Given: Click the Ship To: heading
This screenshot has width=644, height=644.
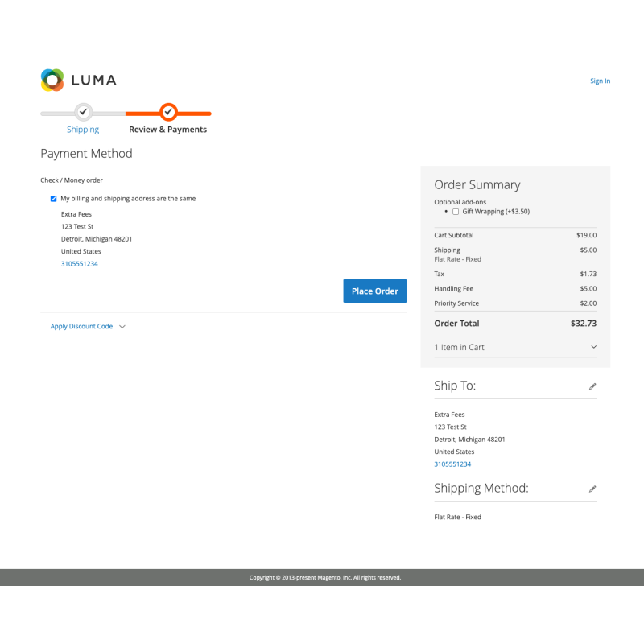Looking at the screenshot, I should (x=455, y=386).
